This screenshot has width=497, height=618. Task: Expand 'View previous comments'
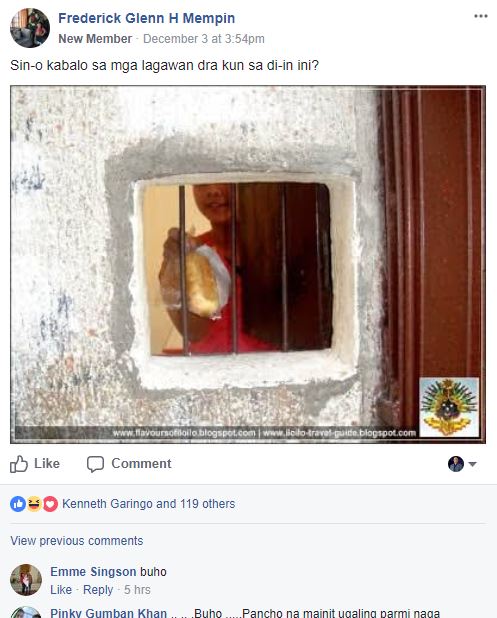click(x=76, y=540)
